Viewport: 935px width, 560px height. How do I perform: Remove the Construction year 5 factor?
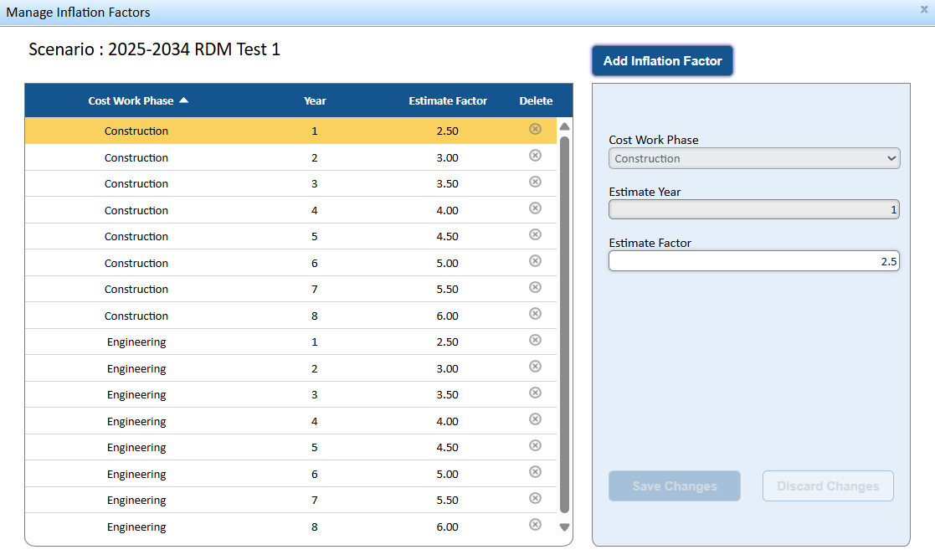coord(535,234)
